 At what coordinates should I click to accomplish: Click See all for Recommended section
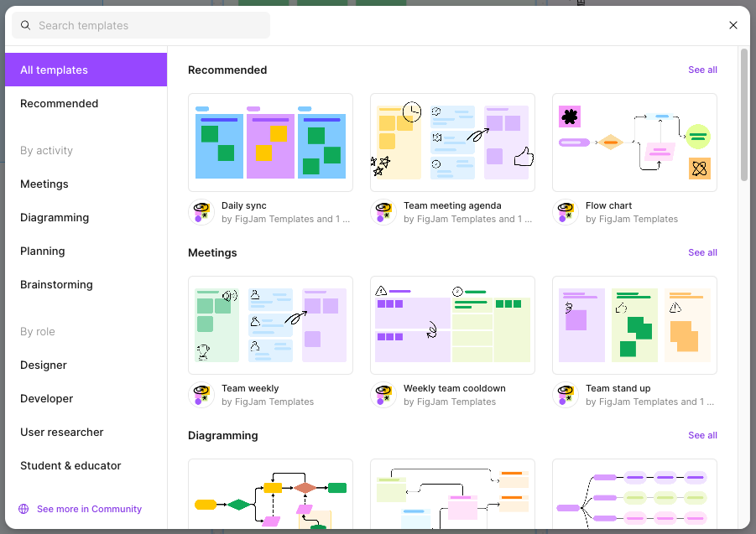click(702, 70)
